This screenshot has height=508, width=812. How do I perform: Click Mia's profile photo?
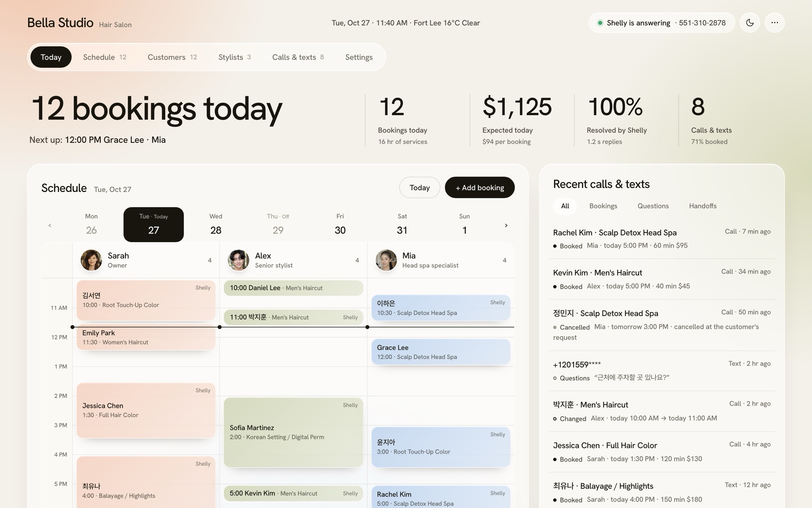click(386, 260)
